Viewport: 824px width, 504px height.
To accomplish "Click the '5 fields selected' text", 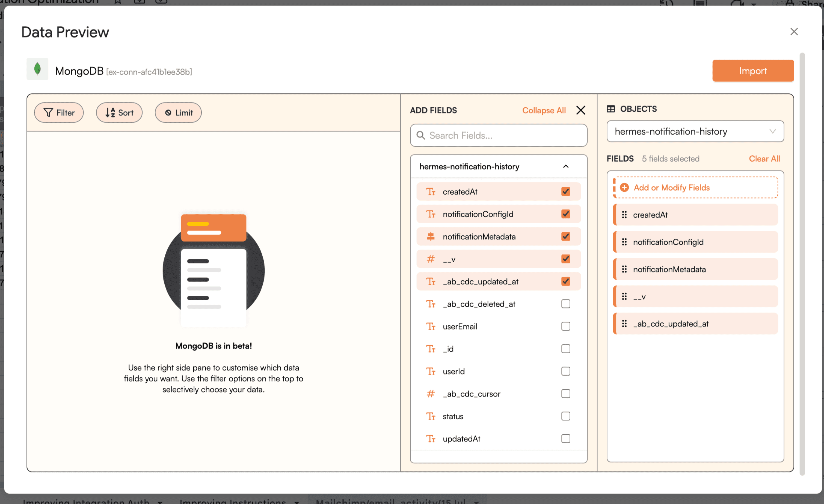I will point(671,159).
